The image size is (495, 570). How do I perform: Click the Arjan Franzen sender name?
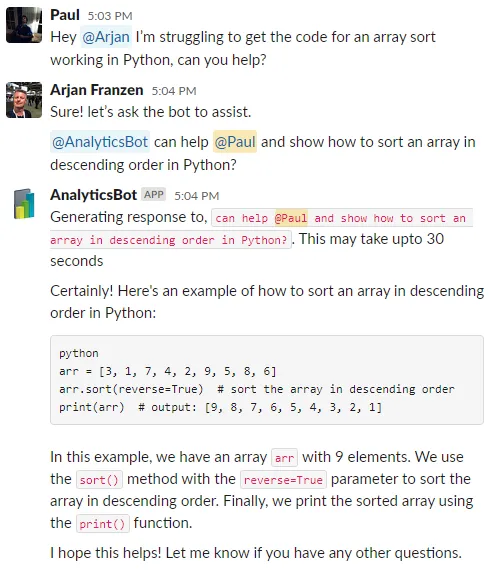(97, 90)
